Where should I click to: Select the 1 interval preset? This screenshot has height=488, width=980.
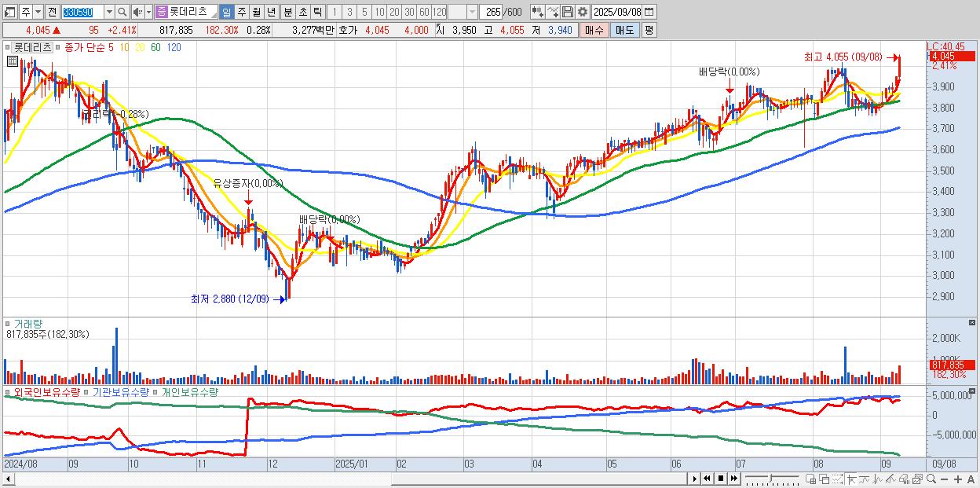pos(335,12)
